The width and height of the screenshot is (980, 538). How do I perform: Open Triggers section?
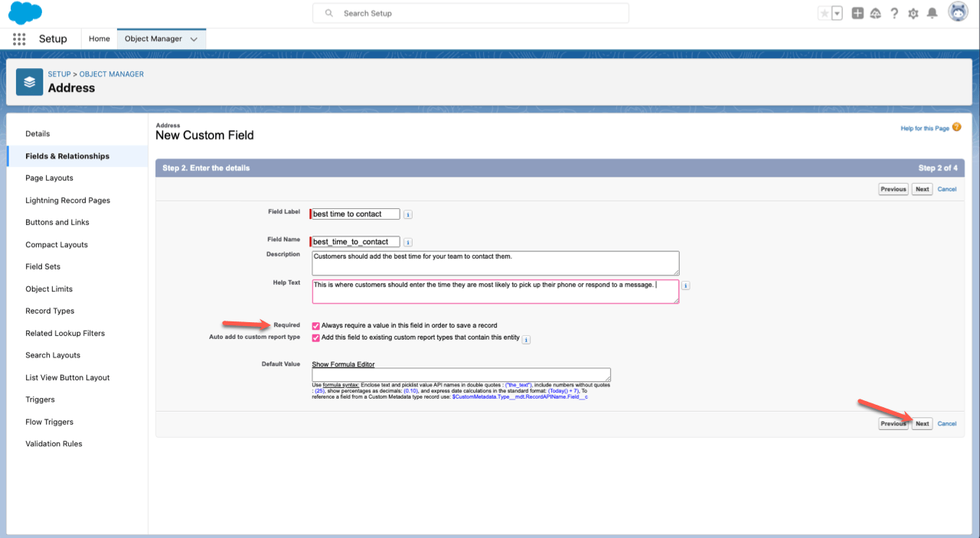click(x=41, y=399)
